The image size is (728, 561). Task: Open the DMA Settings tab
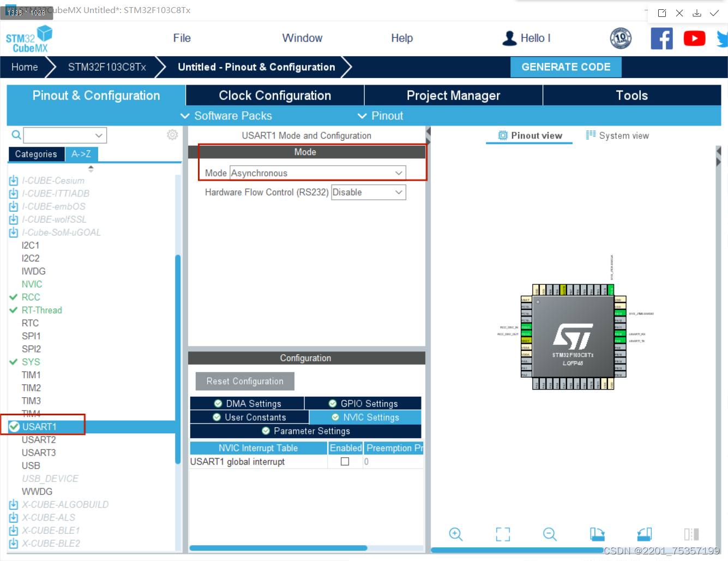pos(247,403)
